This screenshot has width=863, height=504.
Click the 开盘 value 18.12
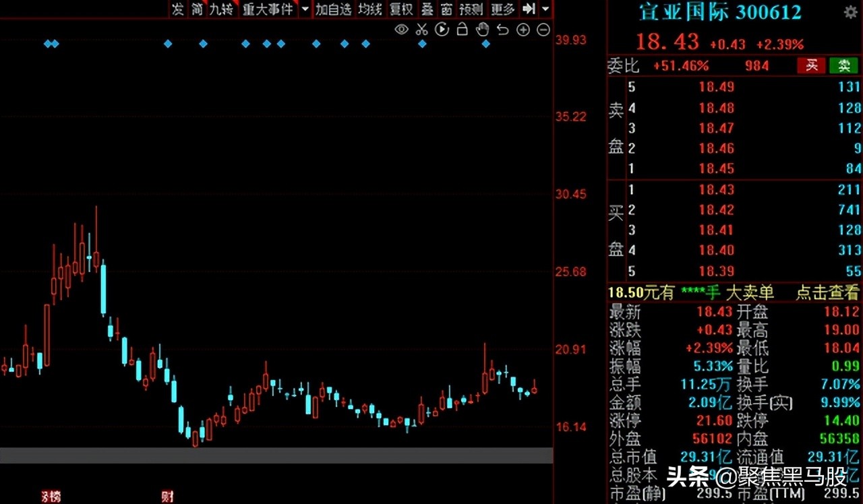click(841, 312)
